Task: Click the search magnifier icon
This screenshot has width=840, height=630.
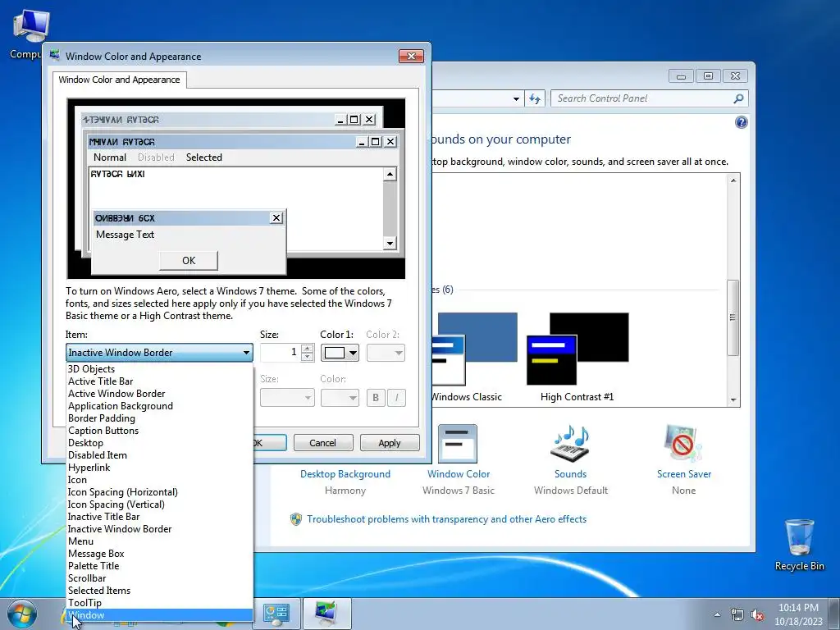Action: tap(738, 98)
